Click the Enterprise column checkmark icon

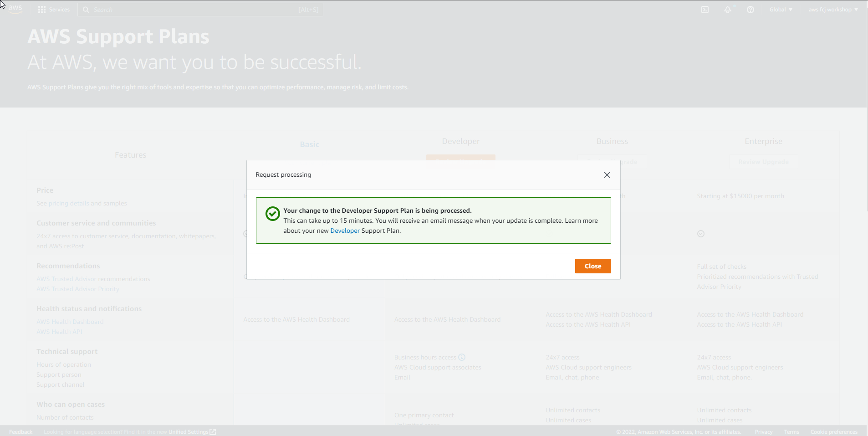[701, 234]
